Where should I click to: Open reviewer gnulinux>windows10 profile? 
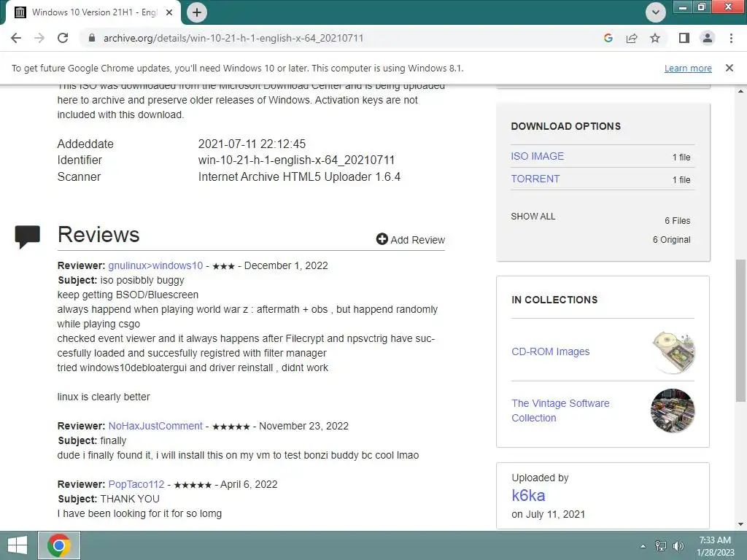155,265
